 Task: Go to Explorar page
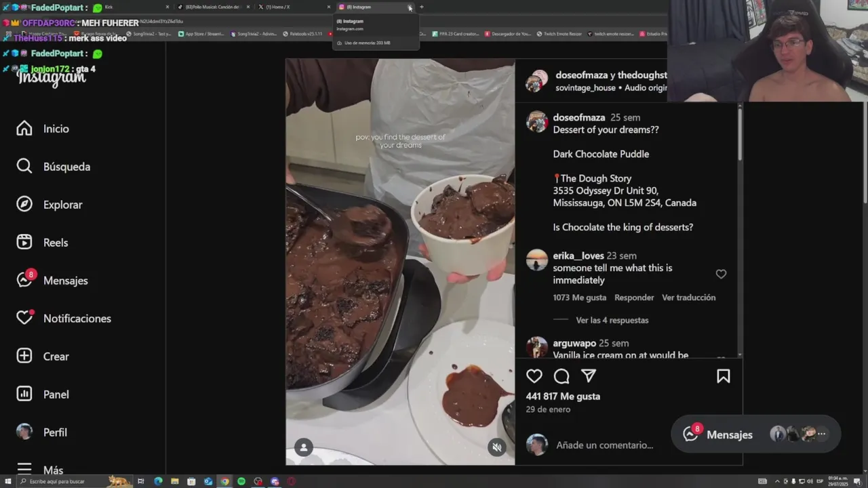[x=50, y=205]
